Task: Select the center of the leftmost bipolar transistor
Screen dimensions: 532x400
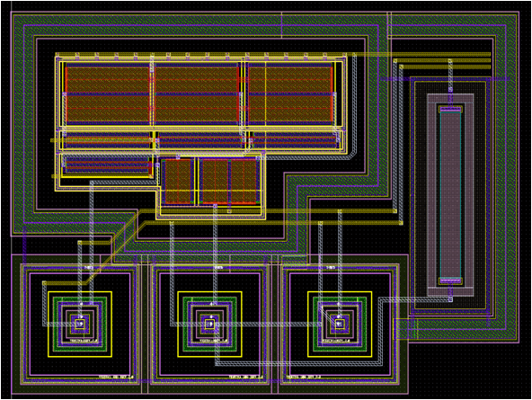Action: [80, 324]
